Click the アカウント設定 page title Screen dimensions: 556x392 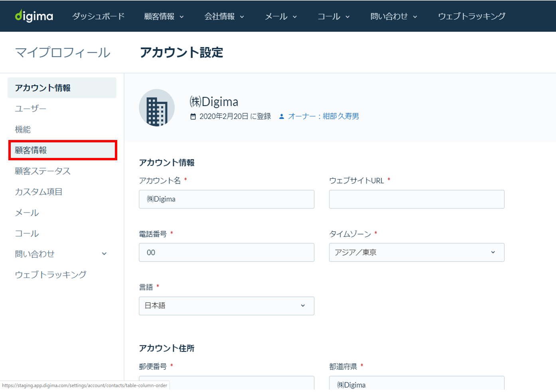(181, 52)
